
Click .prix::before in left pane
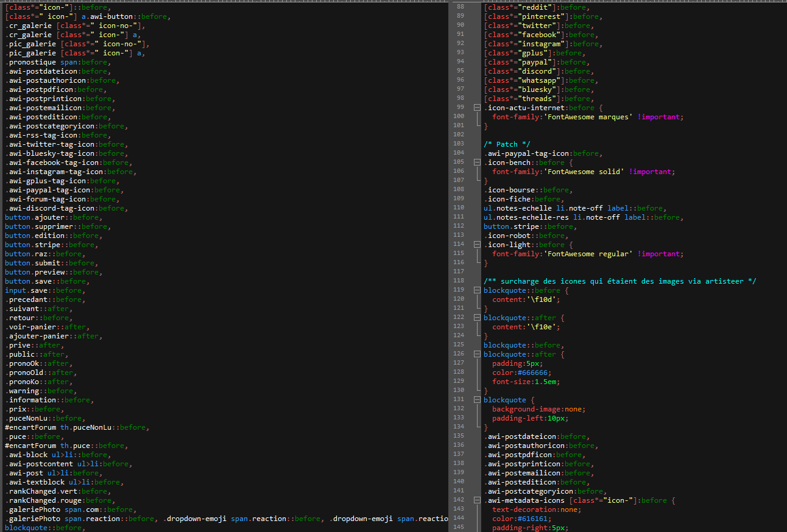[35, 409]
